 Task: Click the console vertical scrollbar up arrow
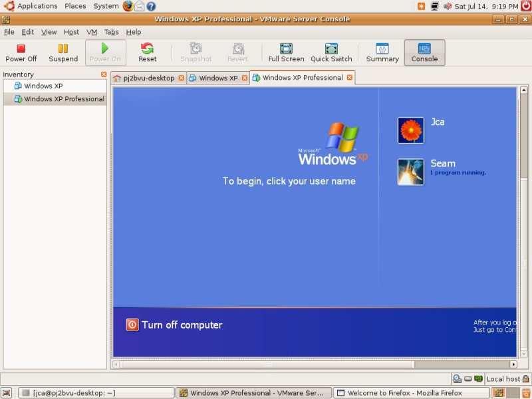(x=523, y=90)
